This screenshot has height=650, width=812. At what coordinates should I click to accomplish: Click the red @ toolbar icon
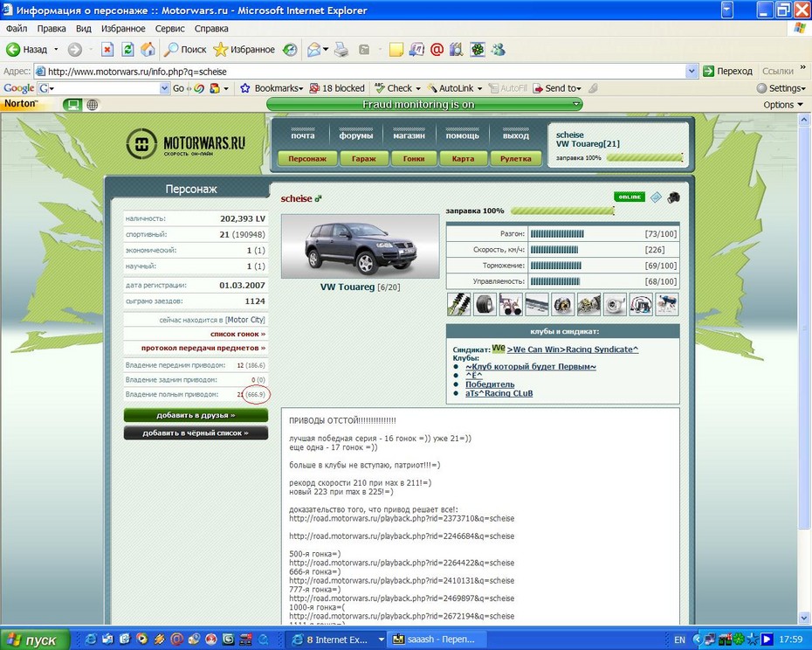coord(437,50)
